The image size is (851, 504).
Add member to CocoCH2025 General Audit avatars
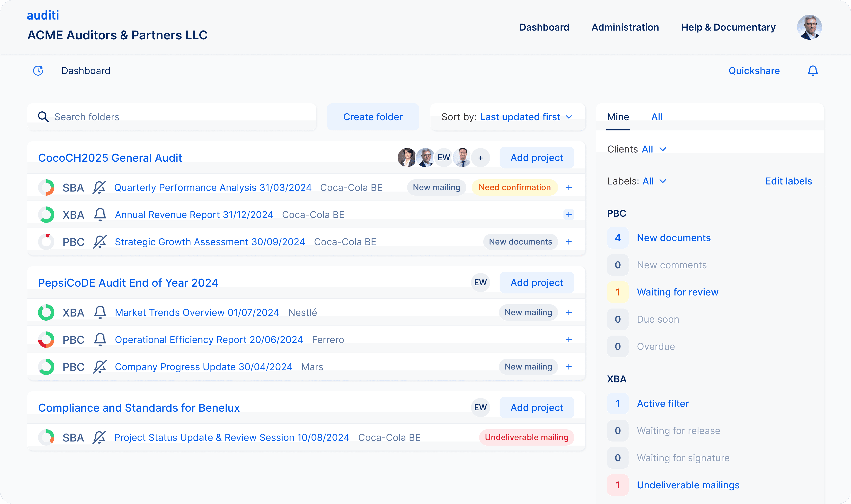(480, 158)
